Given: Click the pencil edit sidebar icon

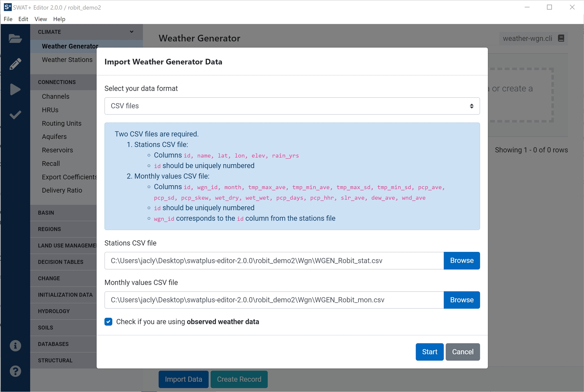Looking at the screenshot, I should 15,64.
